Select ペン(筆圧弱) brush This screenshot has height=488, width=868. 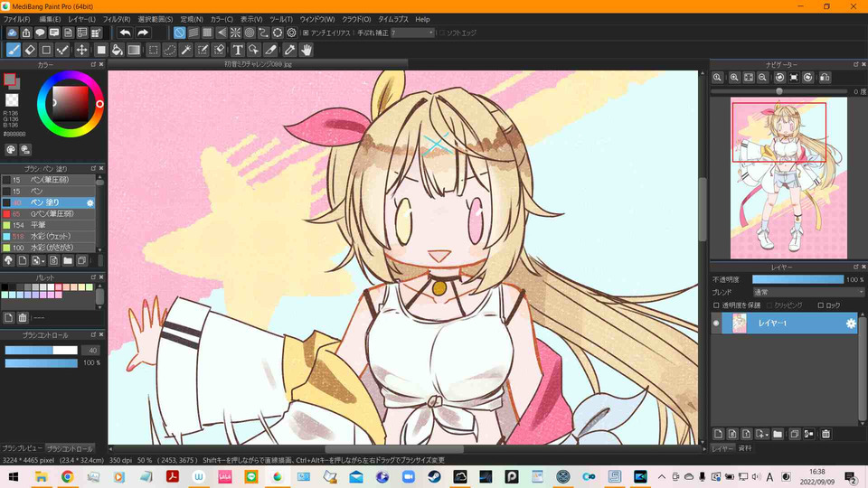(48, 180)
